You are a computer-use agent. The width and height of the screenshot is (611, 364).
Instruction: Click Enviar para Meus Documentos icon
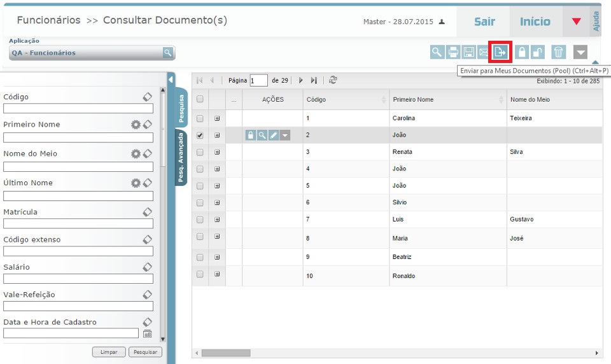(500, 52)
